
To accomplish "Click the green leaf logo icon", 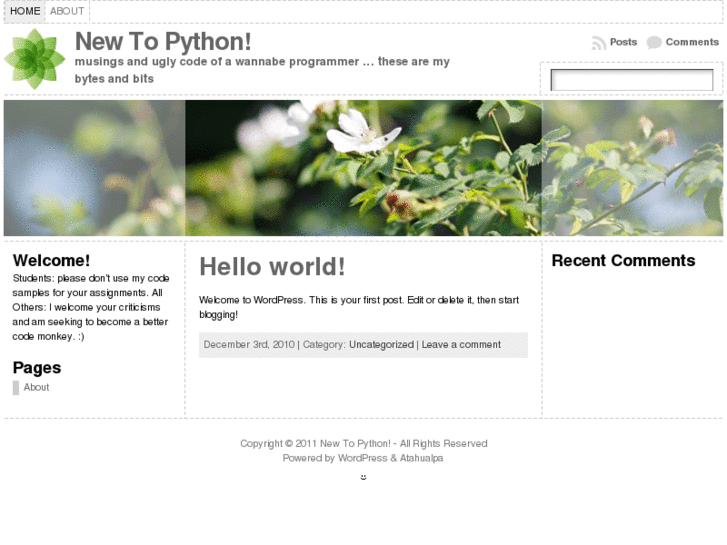I will tap(35, 59).
